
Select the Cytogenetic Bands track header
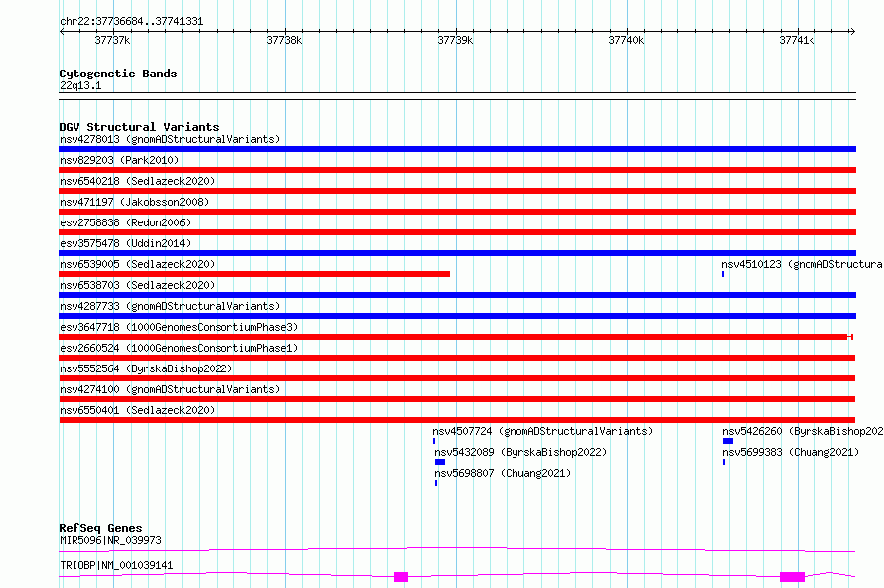coord(118,73)
